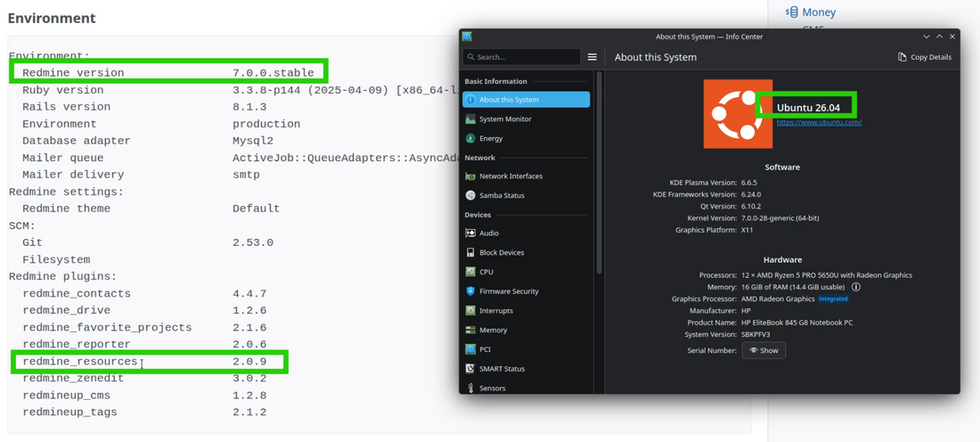The image size is (980, 442).
Task: Click KDE Plasma Version value 6.6.5
Action: [x=750, y=183]
